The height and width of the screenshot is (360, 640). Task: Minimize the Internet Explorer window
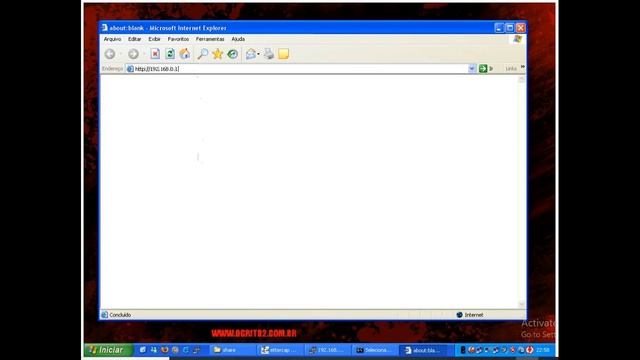tap(499, 28)
